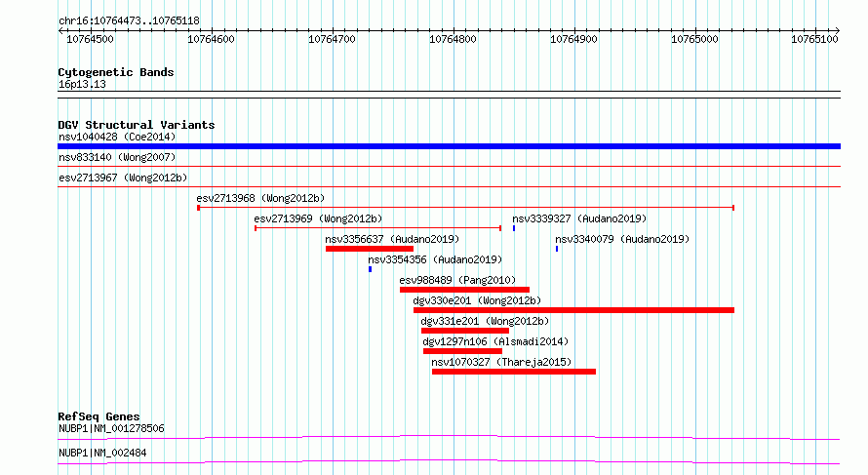Click the RefSeq Genes track title
Image resolution: width=868 pixels, height=475 pixels.
click(99, 416)
